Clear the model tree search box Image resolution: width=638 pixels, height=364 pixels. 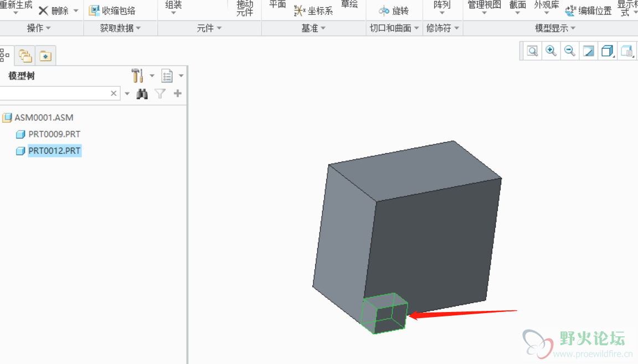click(x=114, y=93)
